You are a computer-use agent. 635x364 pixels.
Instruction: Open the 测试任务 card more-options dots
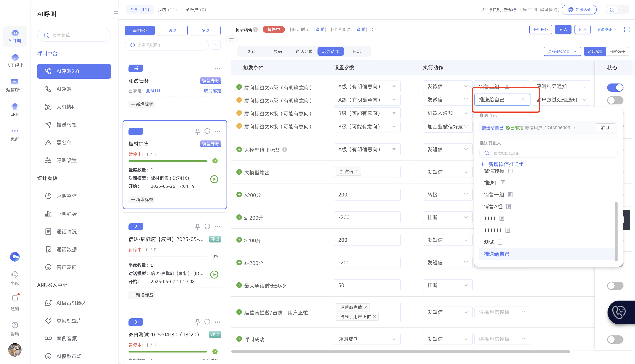coord(217,68)
